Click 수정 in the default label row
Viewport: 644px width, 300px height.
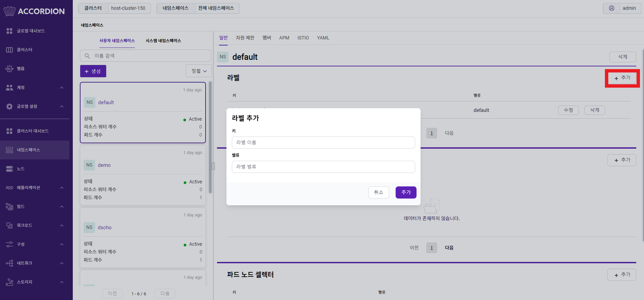point(569,110)
